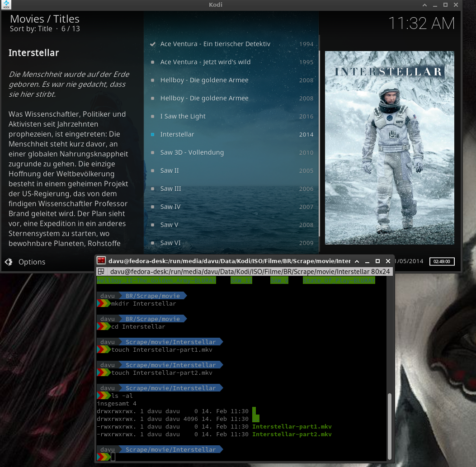Click the Interstellar poster thumbnail

pos(390,147)
